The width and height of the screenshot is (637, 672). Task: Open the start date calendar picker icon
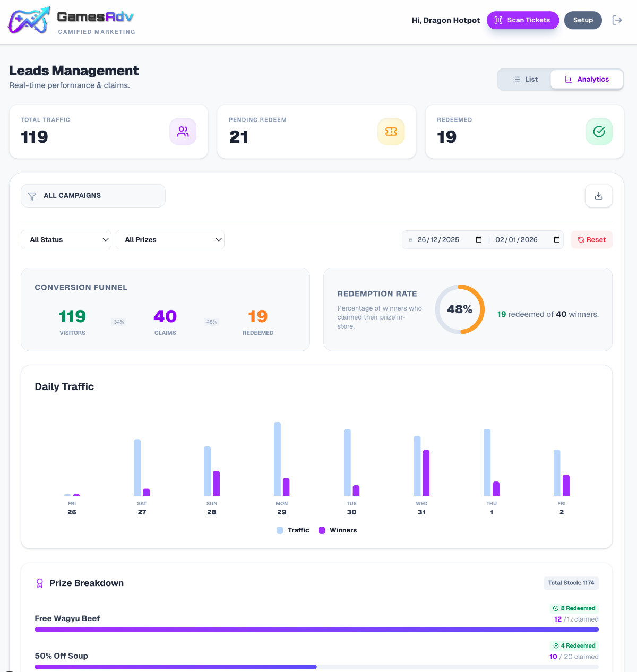coord(479,240)
